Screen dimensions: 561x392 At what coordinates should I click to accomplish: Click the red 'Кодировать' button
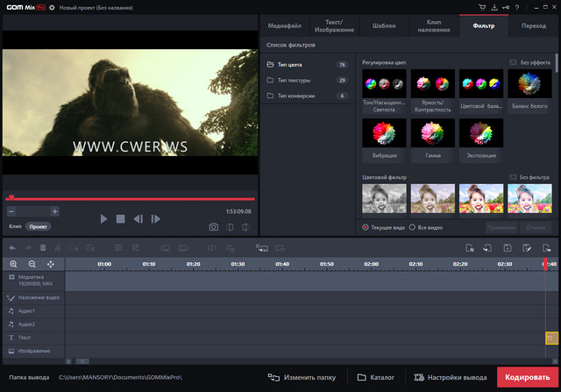point(529,377)
